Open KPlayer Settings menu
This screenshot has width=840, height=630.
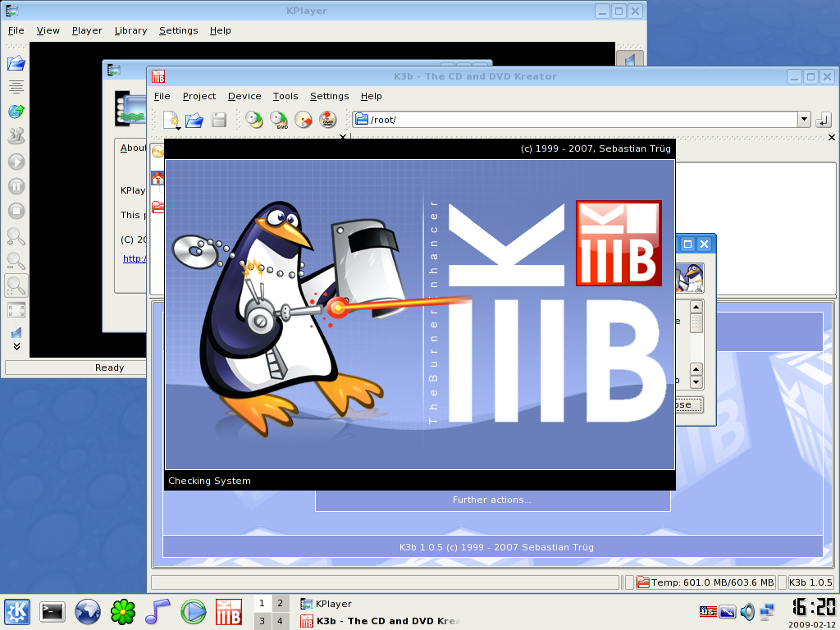pyautogui.click(x=178, y=30)
